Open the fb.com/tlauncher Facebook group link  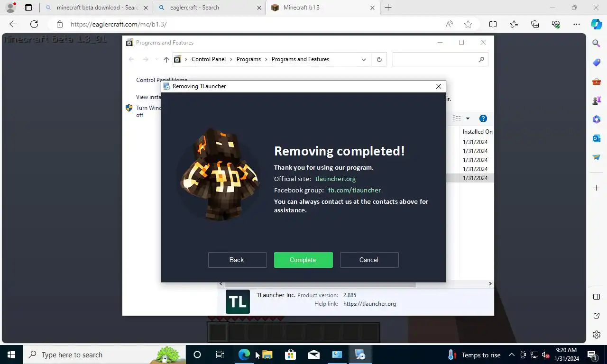354,190
